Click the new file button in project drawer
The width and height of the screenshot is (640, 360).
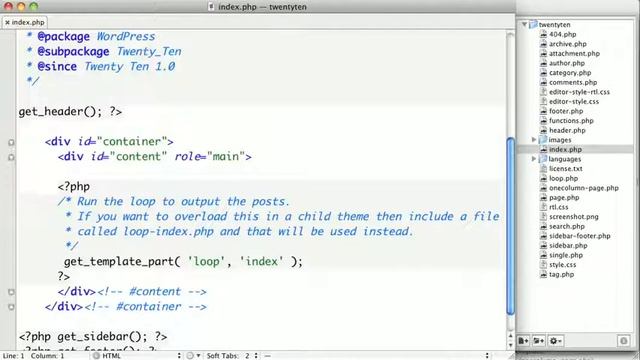coord(523,340)
